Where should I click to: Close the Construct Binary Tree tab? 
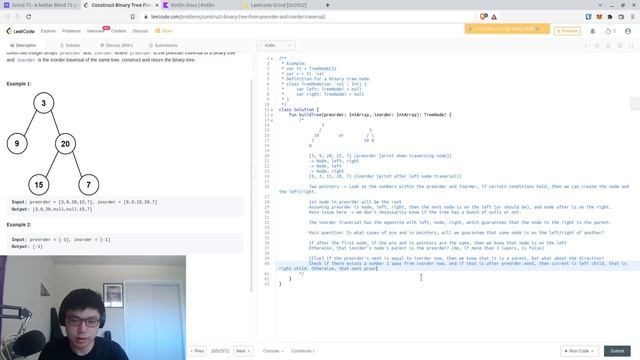pyautogui.click(x=157, y=5)
